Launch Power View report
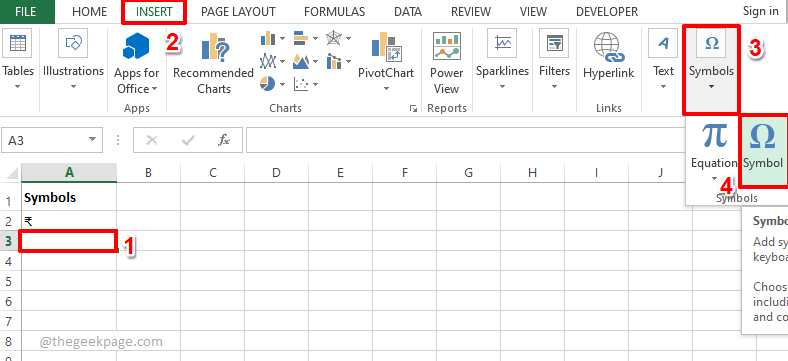788x361 pixels. 446,63
